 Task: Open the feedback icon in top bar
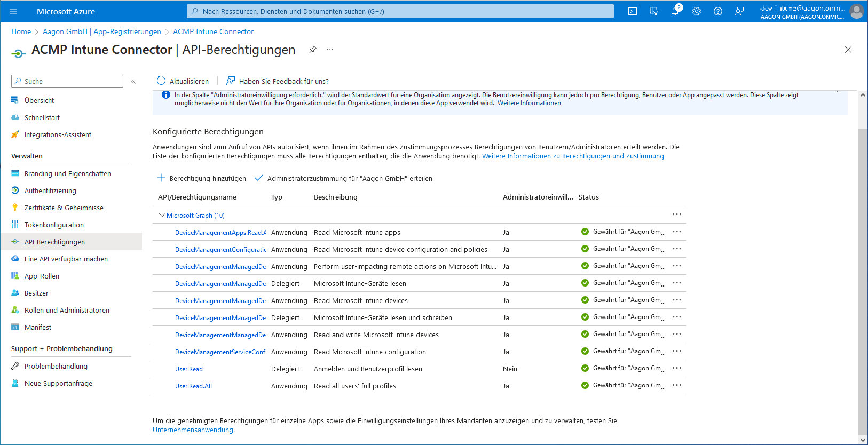739,11
